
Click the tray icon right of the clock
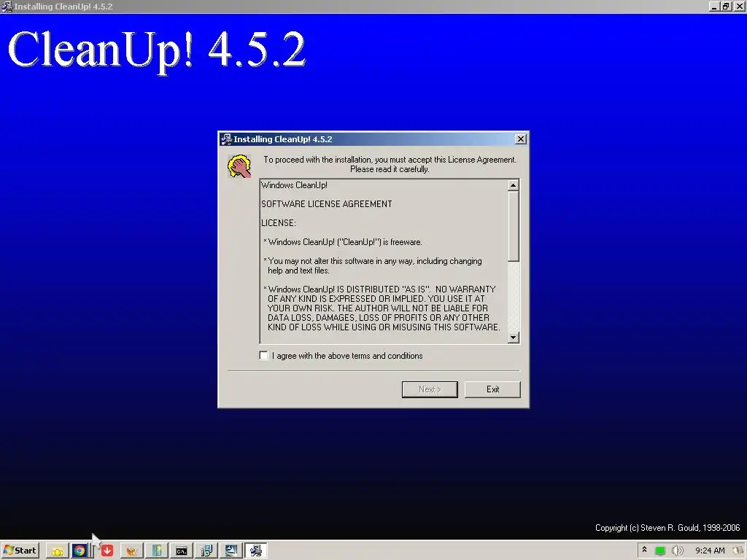pyautogui.click(x=738, y=551)
